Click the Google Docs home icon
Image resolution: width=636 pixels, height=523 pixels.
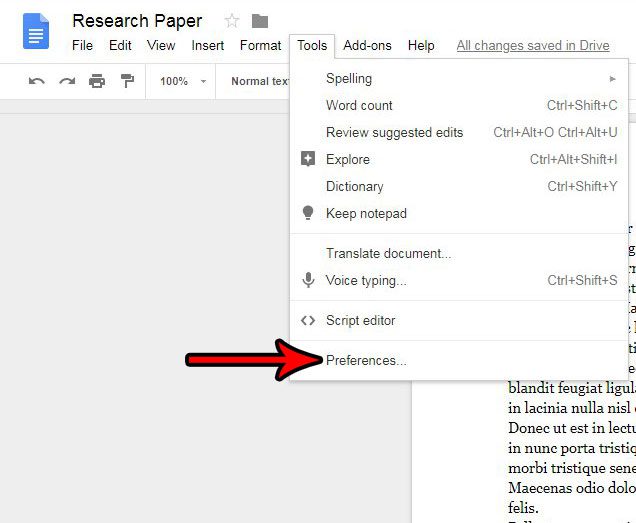click(x=36, y=31)
